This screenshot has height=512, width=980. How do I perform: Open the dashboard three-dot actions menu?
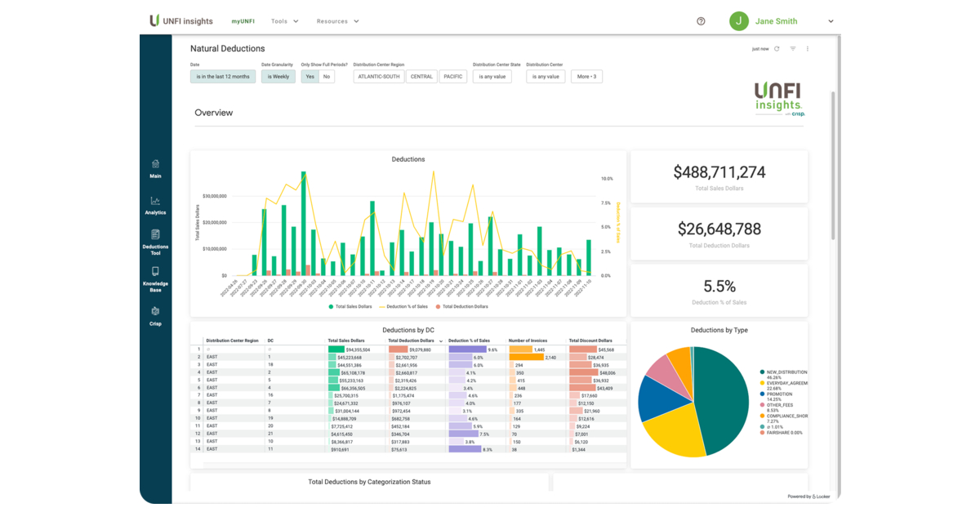(x=808, y=49)
